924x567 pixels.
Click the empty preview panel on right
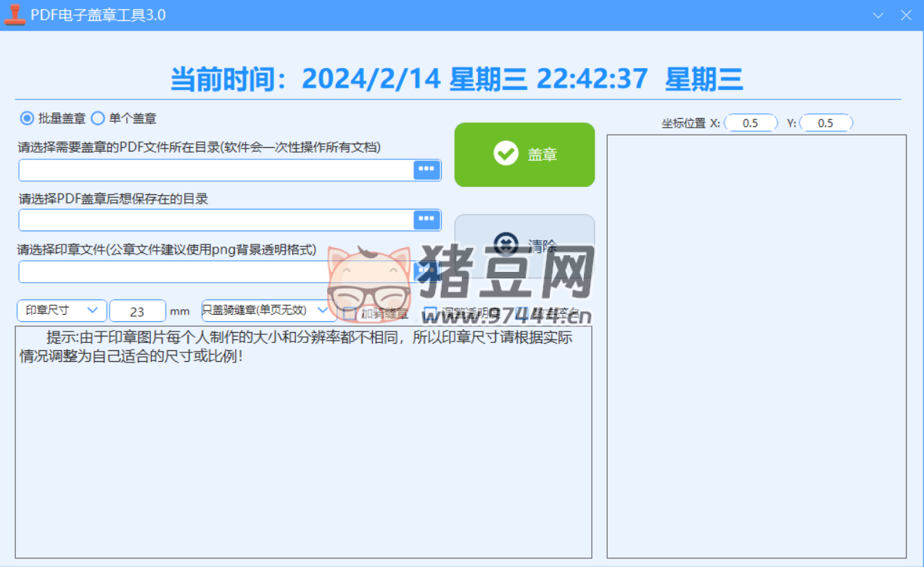pyautogui.click(x=756, y=346)
